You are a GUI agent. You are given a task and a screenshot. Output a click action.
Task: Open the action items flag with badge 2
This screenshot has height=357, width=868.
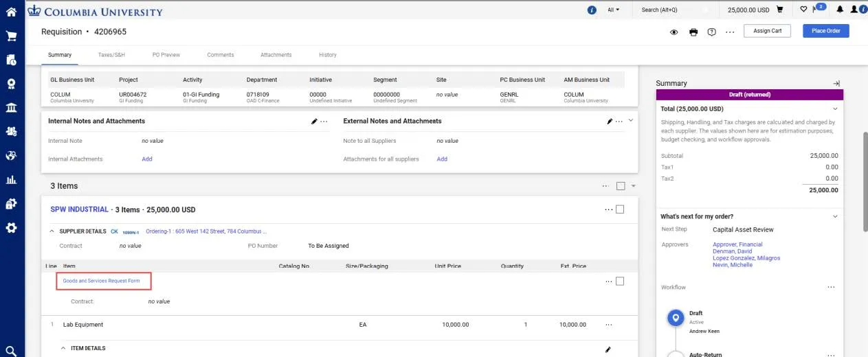pyautogui.click(x=819, y=8)
